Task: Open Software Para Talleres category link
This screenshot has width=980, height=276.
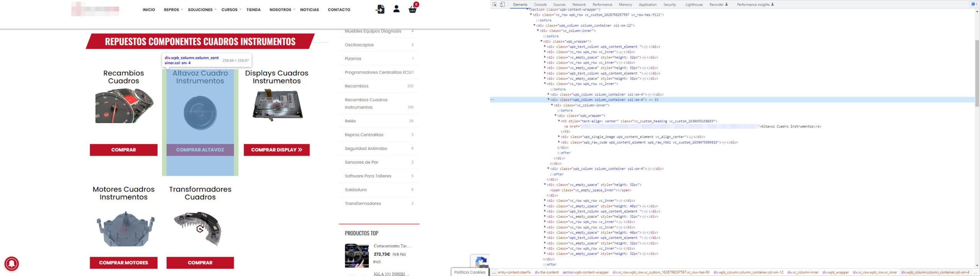Action: pyautogui.click(x=368, y=176)
